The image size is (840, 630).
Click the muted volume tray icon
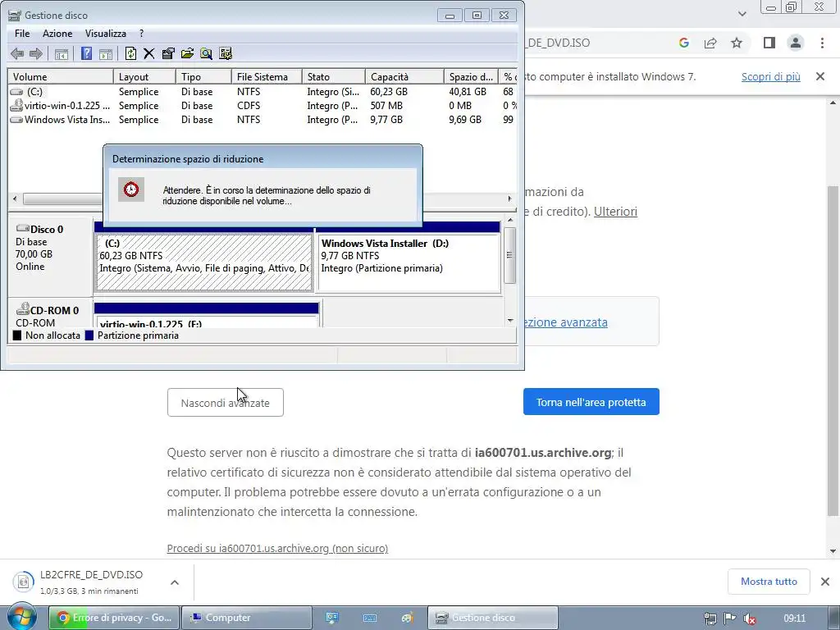click(x=750, y=619)
